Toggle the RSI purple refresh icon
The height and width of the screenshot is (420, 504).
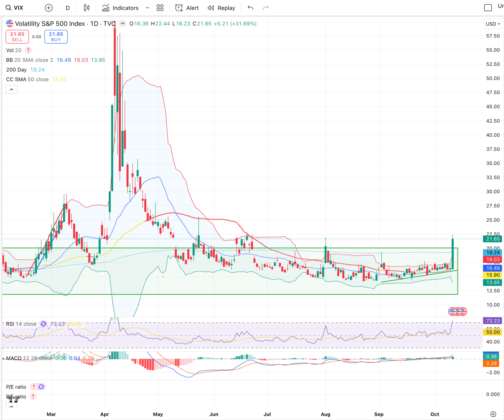pyautogui.click(x=43, y=324)
